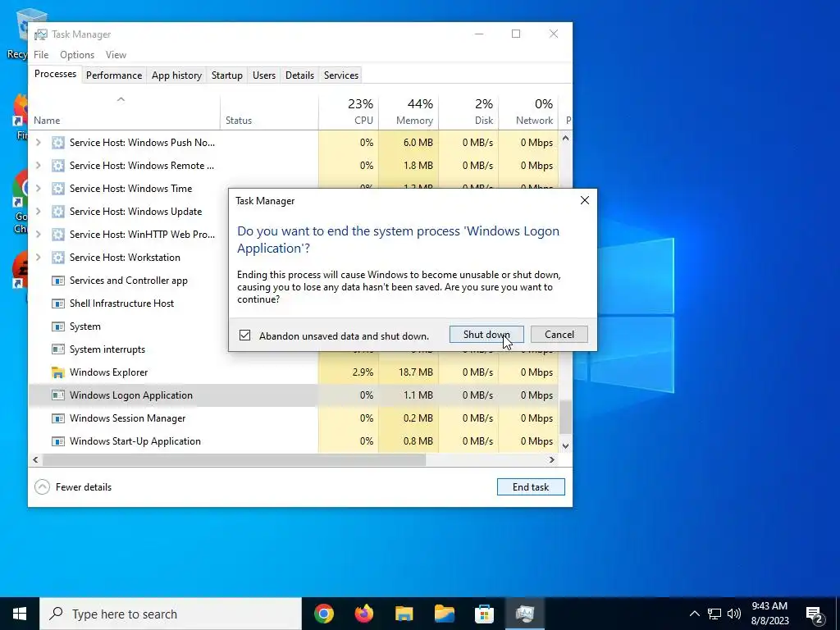Click the Shell Infrastructure Host icon
The image size is (840, 630).
pyautogui.click(x=58, y=304)
